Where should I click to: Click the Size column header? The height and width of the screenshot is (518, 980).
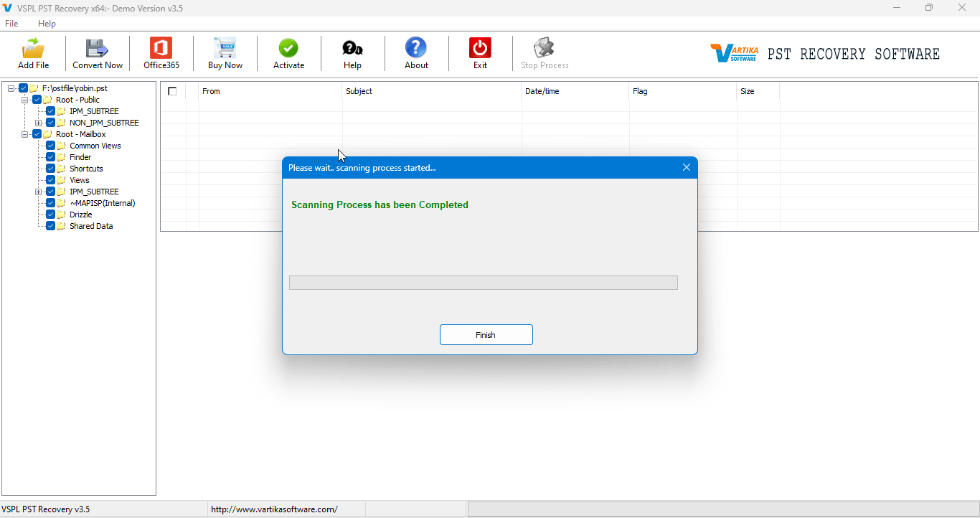(758, 91)
